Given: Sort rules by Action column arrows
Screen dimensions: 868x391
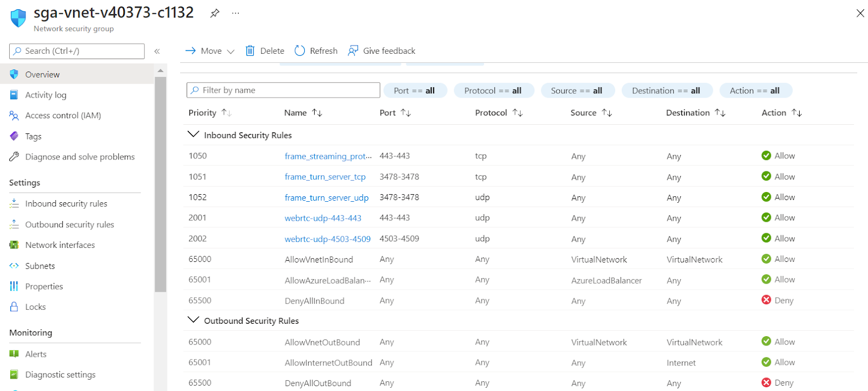Looking at the screenshot, I should [x=796, y=113].
